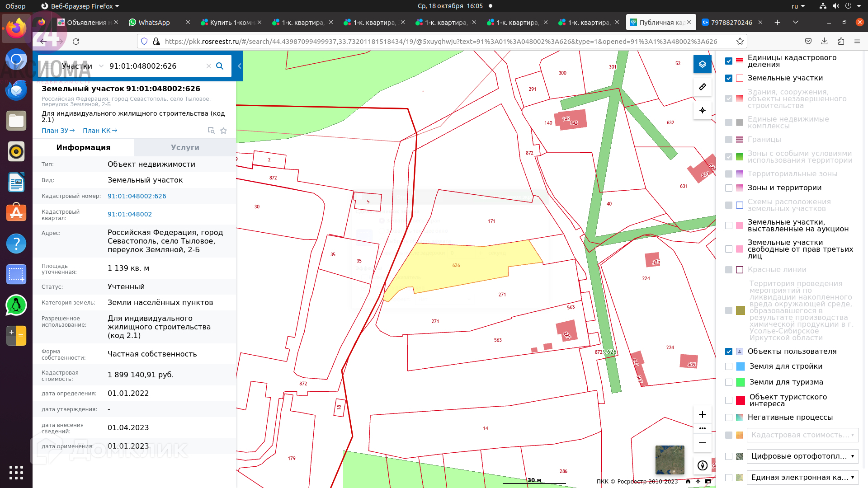Zoom in the map with plus
Image resolution: width=868 pixels, height=488 pixels.
pos(702,414)
